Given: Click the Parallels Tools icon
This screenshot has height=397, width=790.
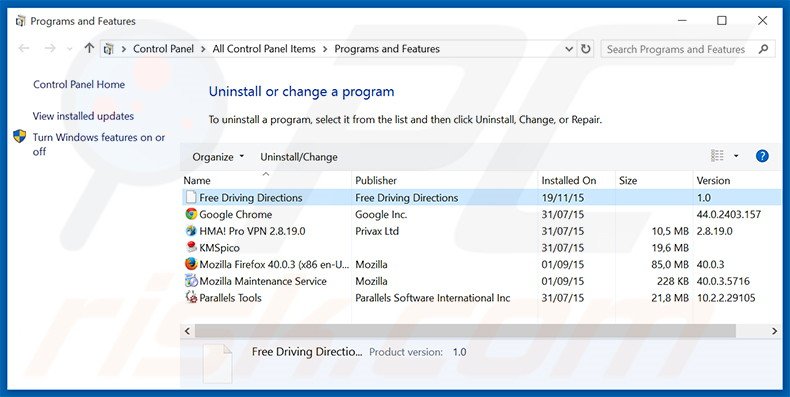Looking at the screenshot, I should pyautogui.click(x=191, y=297).
